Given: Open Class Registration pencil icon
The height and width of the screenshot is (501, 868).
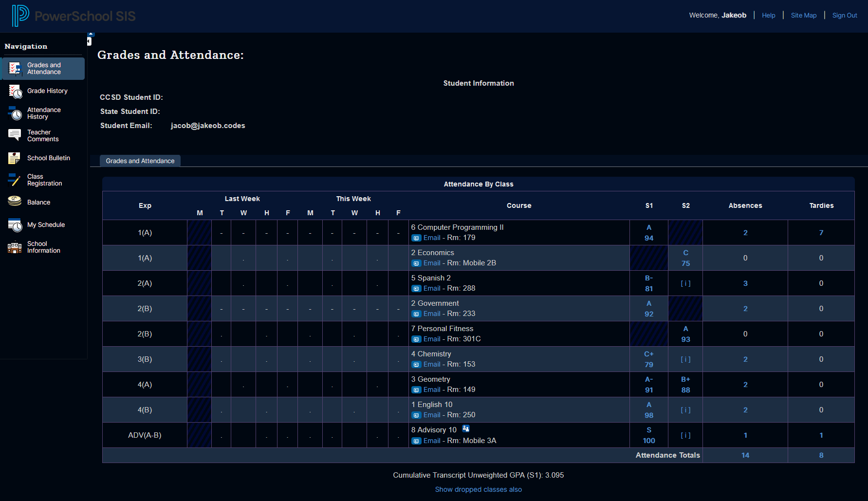Looking at the screenshot, I should [15, 180].
